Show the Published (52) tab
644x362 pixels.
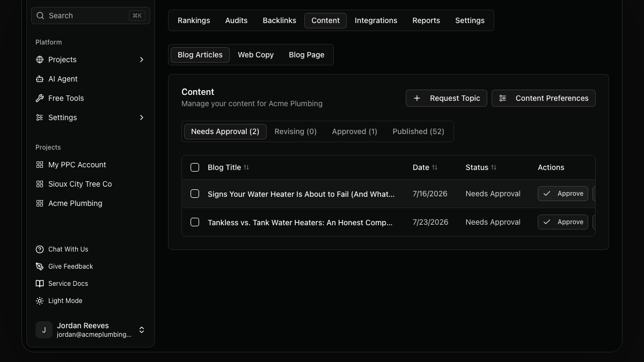pyautogui.click(x=418, y=131)
